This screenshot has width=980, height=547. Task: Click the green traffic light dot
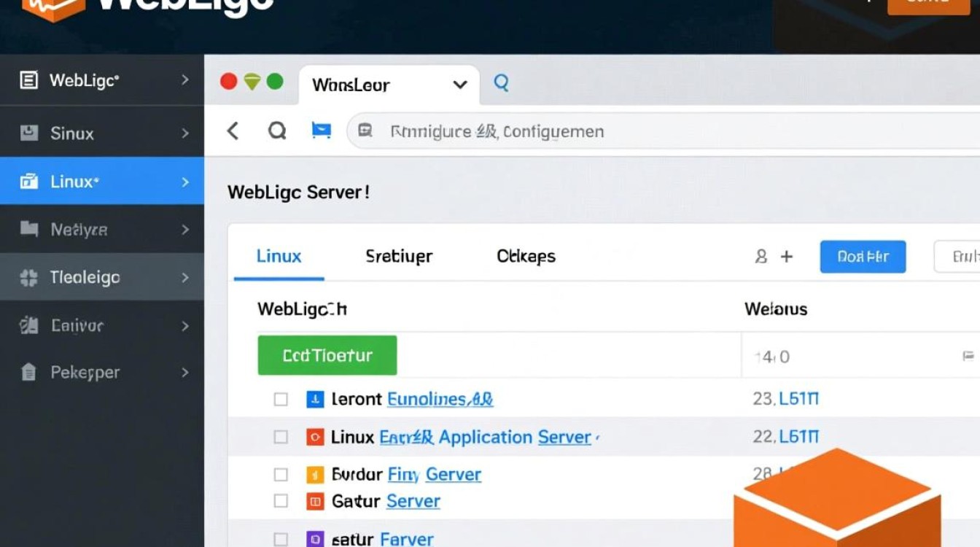[x=275, y=82]
